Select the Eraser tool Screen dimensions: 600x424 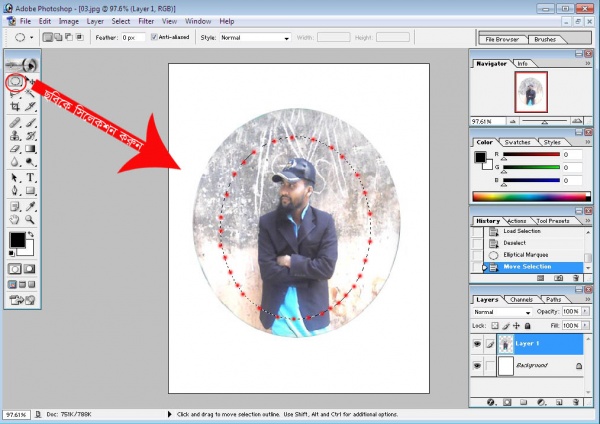click(15, 149)
